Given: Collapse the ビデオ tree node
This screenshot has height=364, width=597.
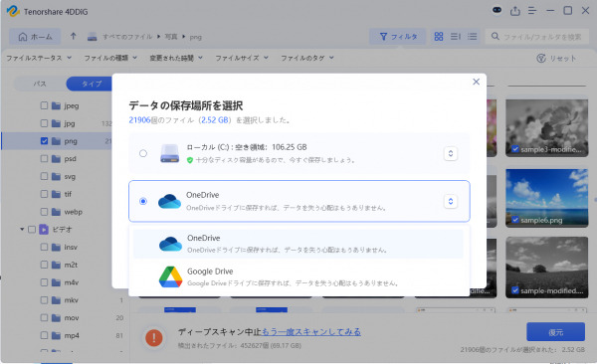Looking at the screenshot, I should 22,229.
